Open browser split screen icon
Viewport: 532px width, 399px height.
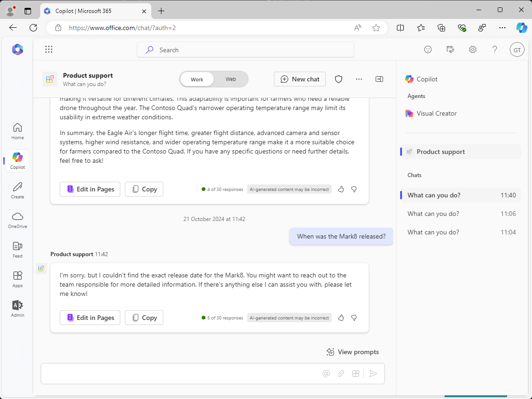point(400,28)
